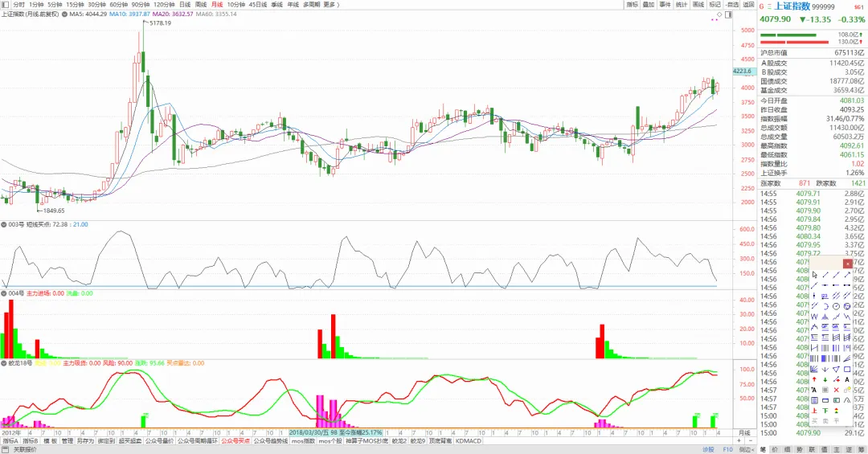Image resolution: width=868 pixels, height=454 pixels.
Task: Open settings icon for 蛟龙18号 indicator
Action: click(4, 363)
